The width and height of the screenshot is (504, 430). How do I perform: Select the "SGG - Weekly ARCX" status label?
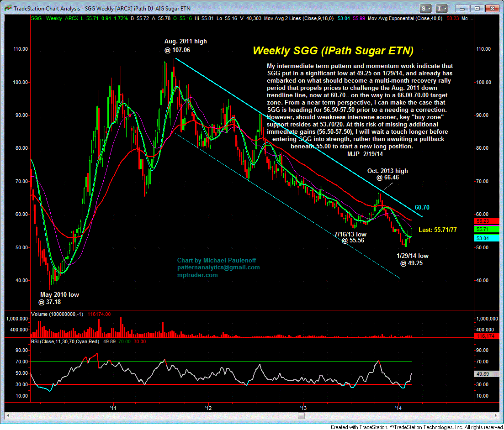point(54,19)
